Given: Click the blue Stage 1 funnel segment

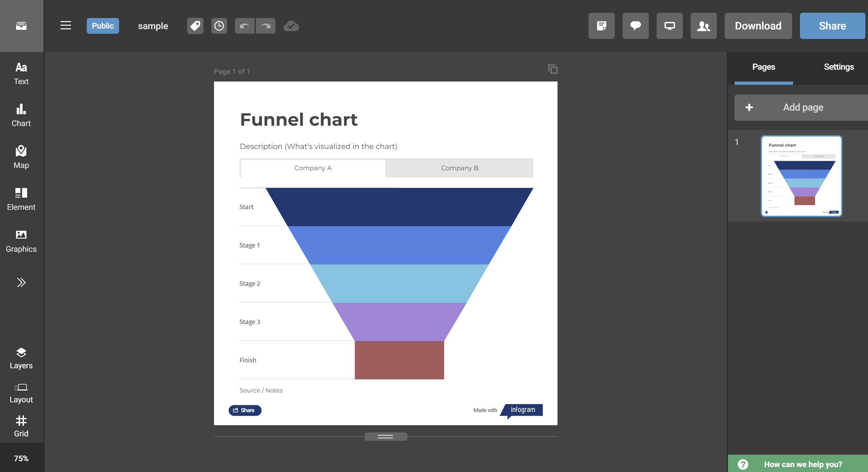Looking at the screenshot, I should (x=399, y=245).
